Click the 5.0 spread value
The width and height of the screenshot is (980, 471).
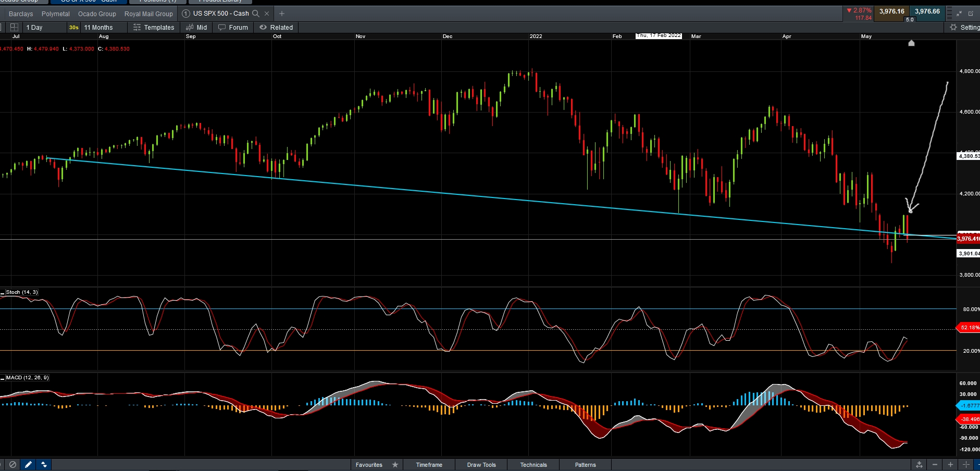click(x=910, y=20)
